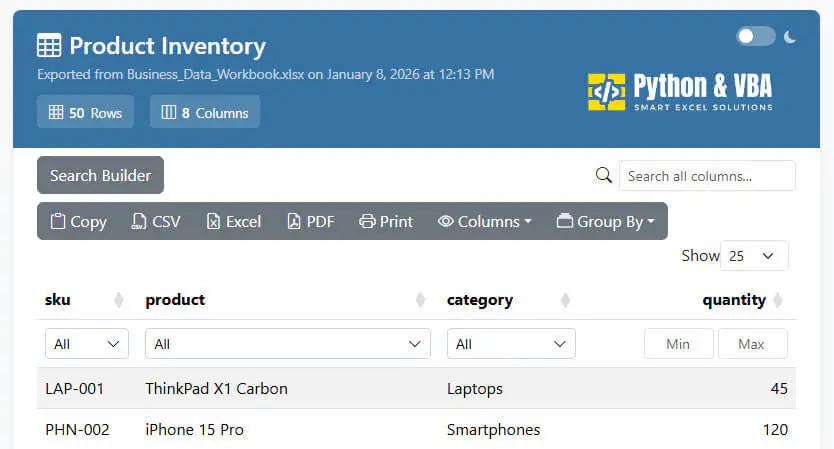The height and width of the screenshot is (449, 834).
Task: Open the Show entries count dropdown
Action: click(754, 256)
